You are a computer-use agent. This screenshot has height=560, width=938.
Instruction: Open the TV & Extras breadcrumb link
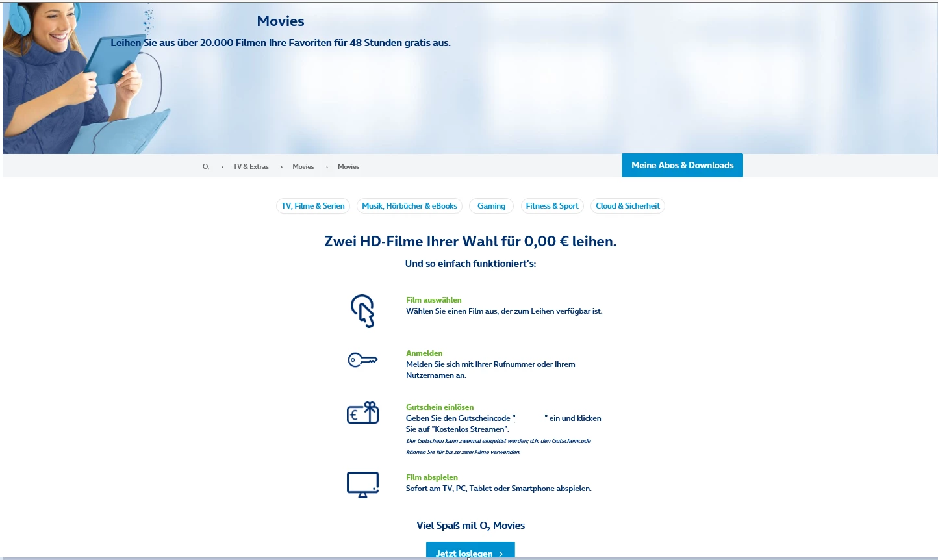251,167
